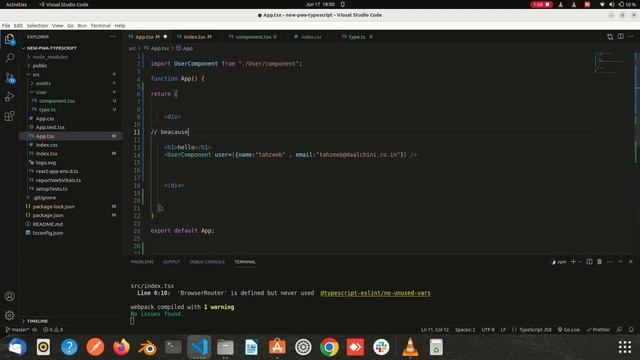
Task: Click the Explorer panel more actions ellipsis
Action: [x=113, y=37]
